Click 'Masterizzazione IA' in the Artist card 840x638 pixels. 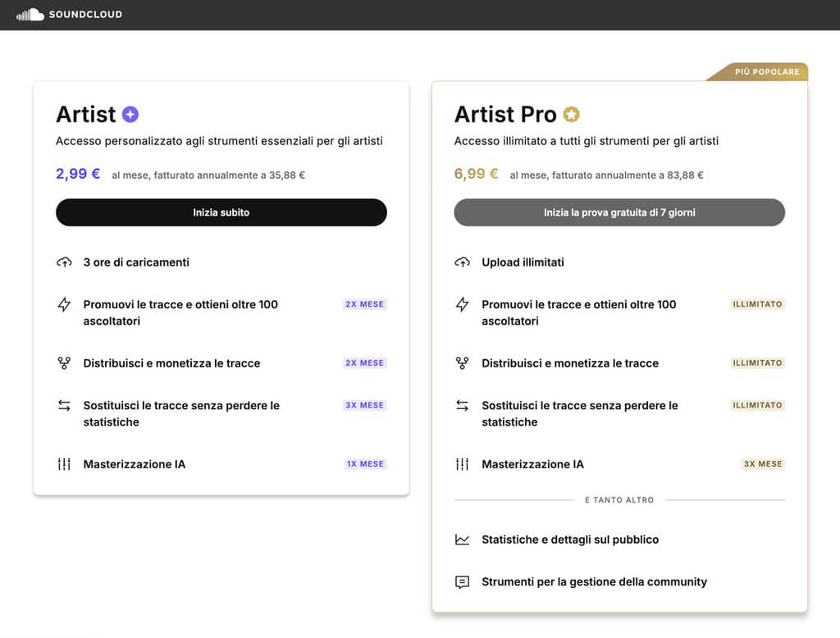pos(135,464)
